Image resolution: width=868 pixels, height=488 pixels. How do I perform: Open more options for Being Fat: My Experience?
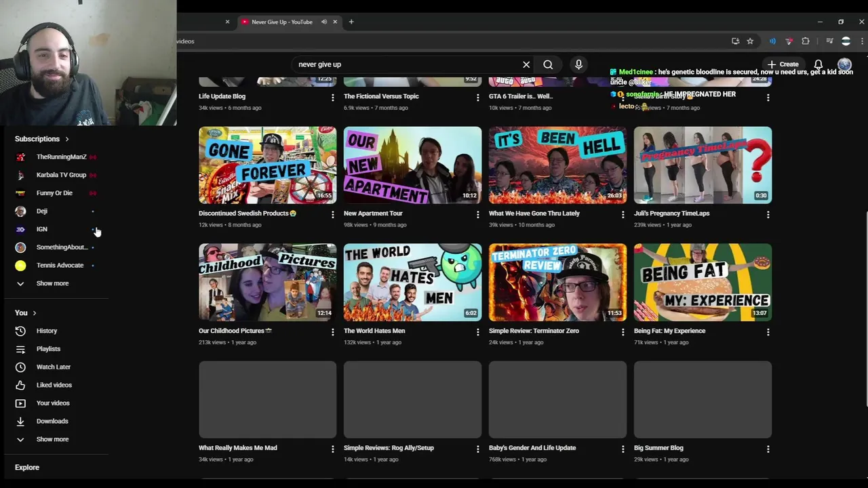pos(768,332)
